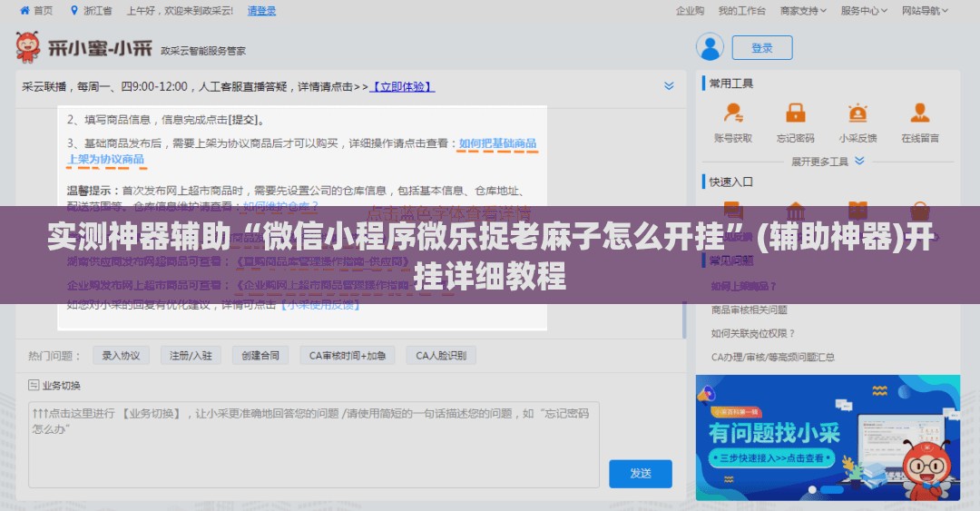Expand 展开更多工具
This screenshot has height=511, width=980.
pos(828,162)
